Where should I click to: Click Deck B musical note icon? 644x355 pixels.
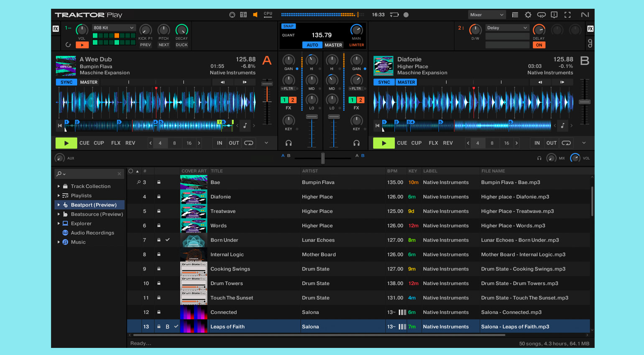point(563,125)
